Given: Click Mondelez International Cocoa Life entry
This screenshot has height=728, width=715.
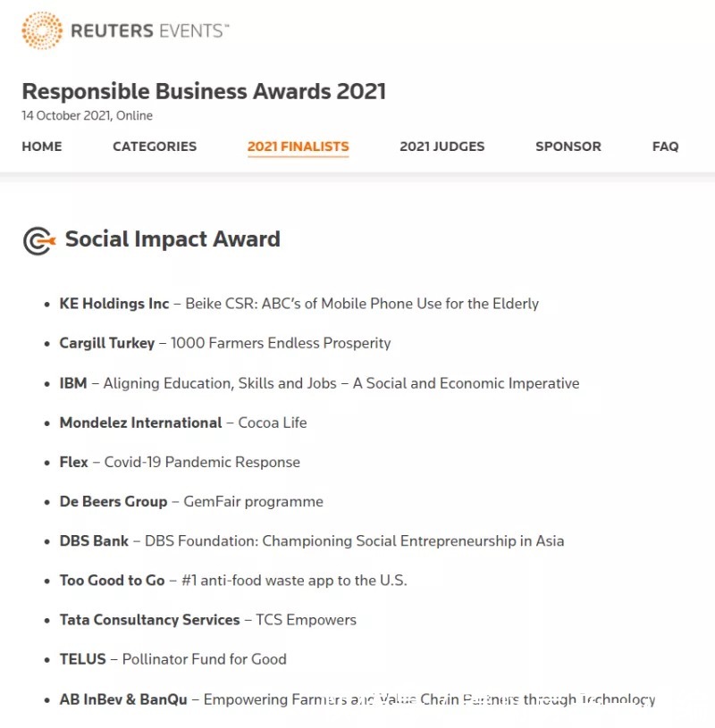Looking at the screenshot, I should pos(183,423).
